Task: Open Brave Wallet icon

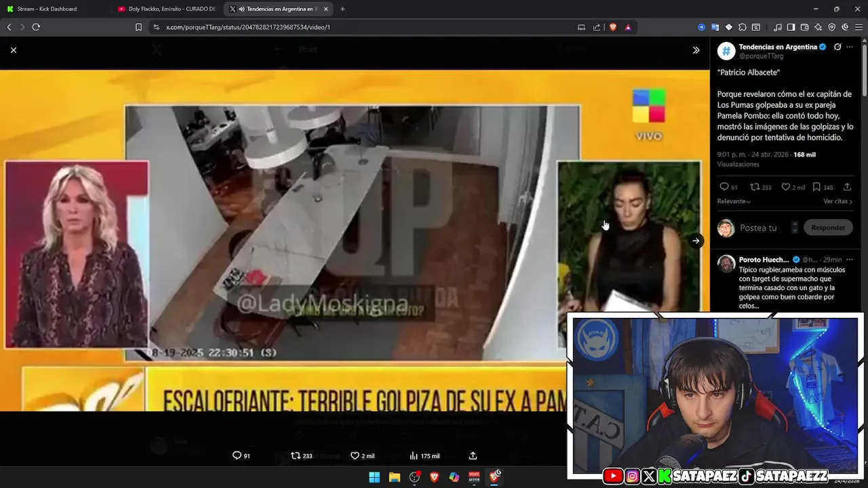Action: coord(805,27)
